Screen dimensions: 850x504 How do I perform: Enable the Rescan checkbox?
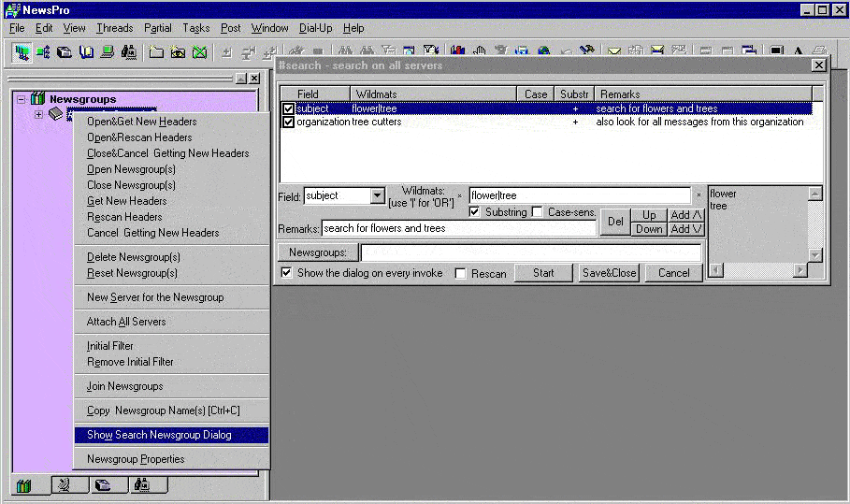tap(460, 273)
